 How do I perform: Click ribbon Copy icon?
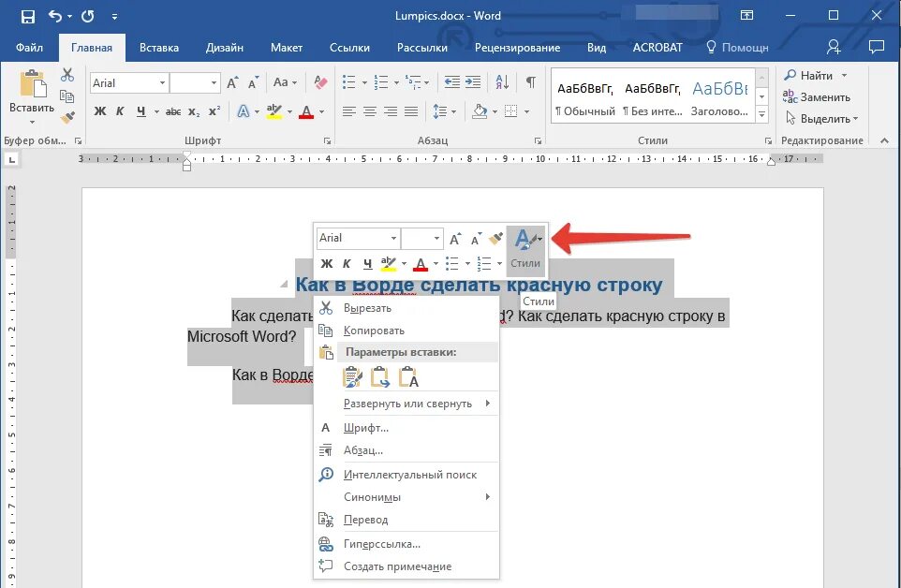[x=67, y=96]
